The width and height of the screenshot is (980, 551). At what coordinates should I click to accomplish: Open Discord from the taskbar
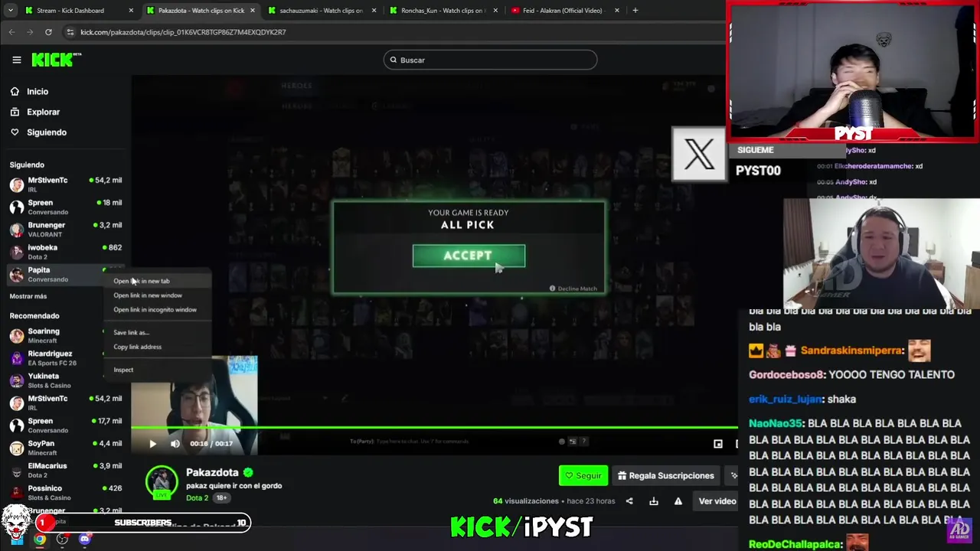click(85, 540)
